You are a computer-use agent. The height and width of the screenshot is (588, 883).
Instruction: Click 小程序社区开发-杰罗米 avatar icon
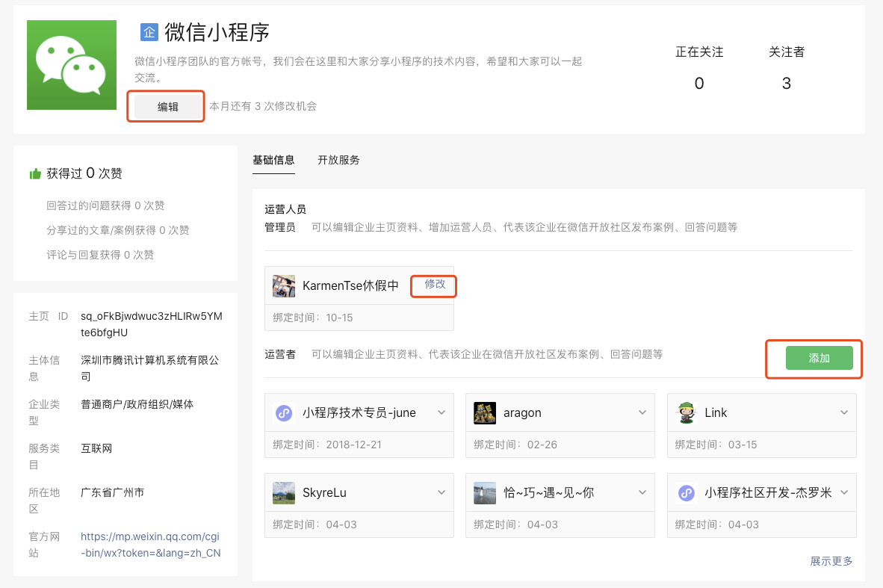[x=686, y=493]
